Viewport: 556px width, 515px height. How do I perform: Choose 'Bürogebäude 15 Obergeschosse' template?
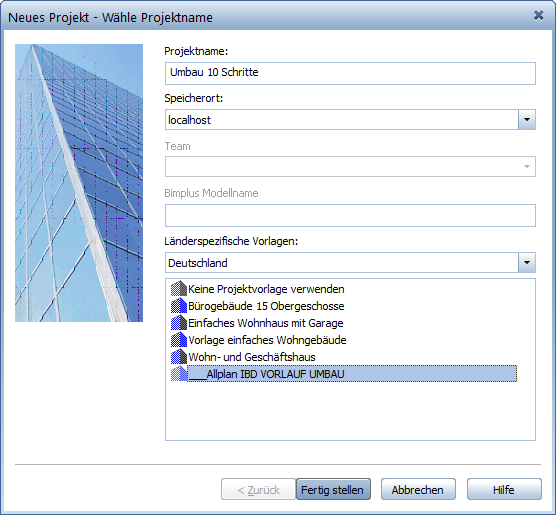[266, 306]
